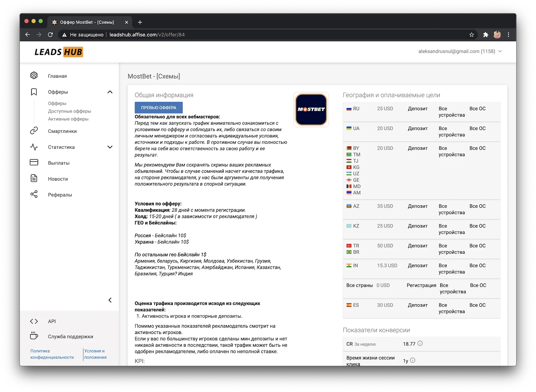Select the Офферы submenu item

(x=57, y=104)
